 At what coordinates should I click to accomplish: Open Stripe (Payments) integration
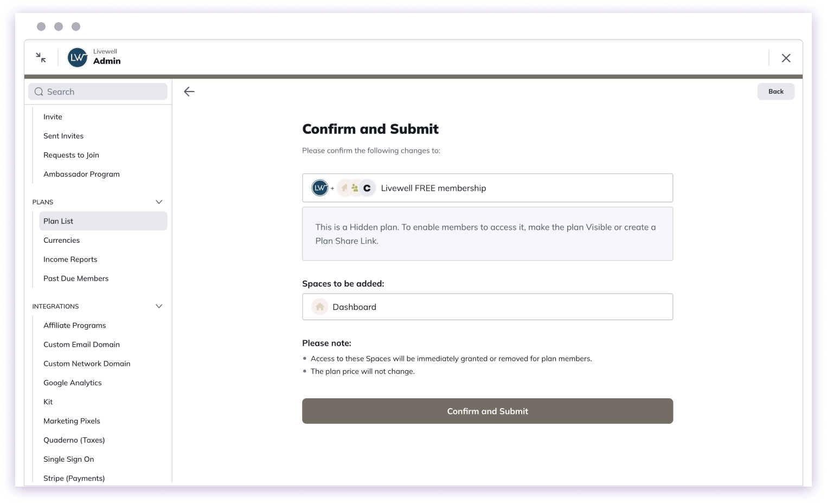[74, 478]
